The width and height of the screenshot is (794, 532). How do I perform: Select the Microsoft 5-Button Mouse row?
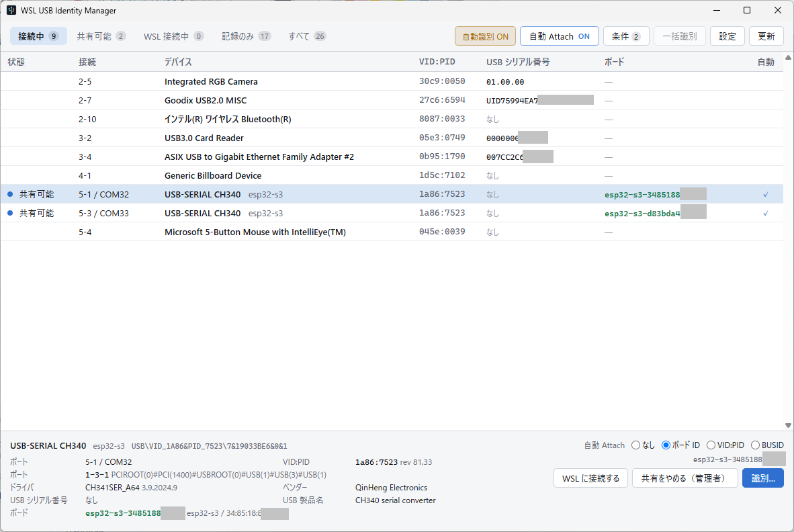pos(392,232)
